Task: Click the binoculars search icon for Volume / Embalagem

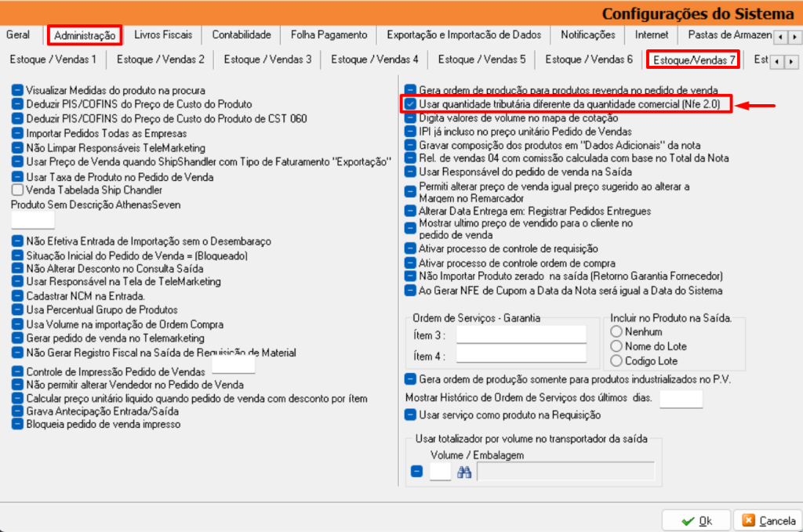Action: coord(464,472)
